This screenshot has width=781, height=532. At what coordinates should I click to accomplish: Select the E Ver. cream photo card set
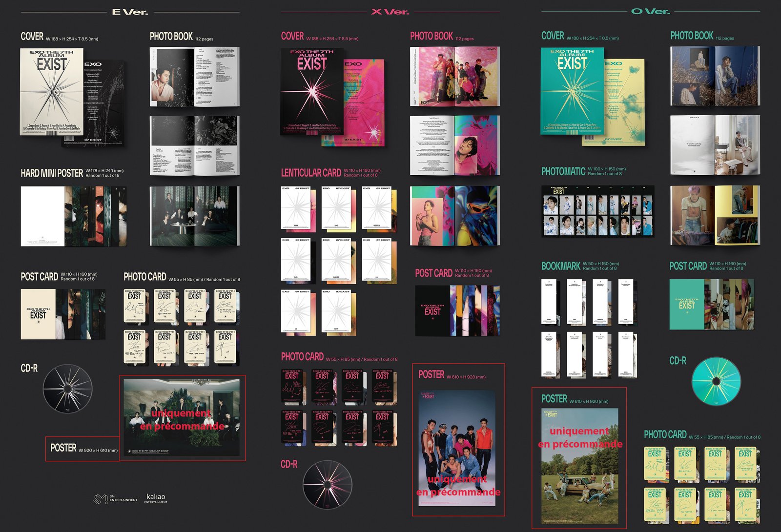[x=182, y=327]
